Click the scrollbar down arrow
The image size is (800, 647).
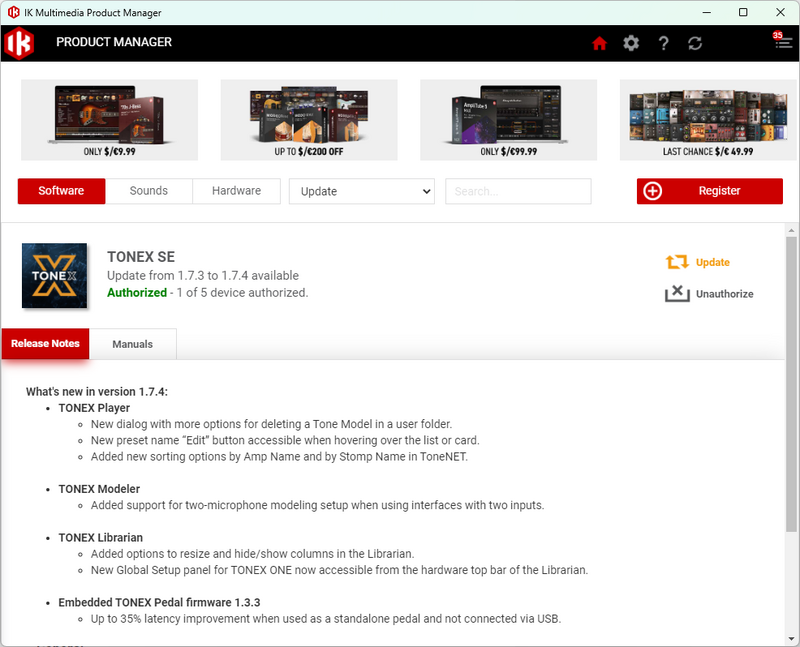791,638
